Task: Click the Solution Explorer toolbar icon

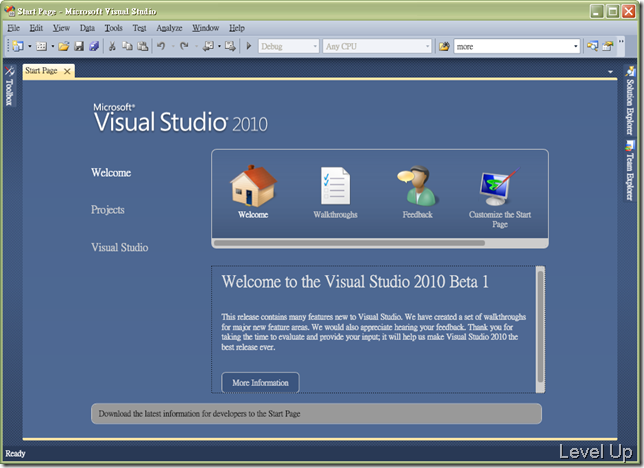Action: [x=592, y=46]
